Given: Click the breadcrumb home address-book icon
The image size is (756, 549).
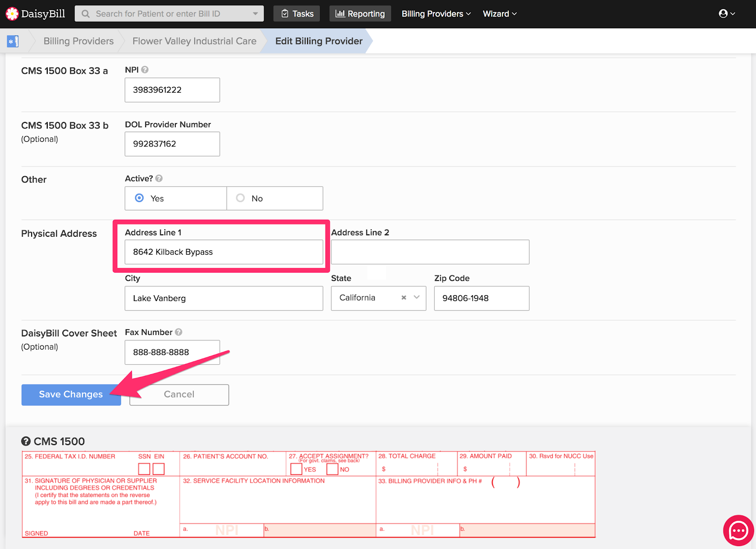Looking at the screenshot, I should [x=13, y=42].
